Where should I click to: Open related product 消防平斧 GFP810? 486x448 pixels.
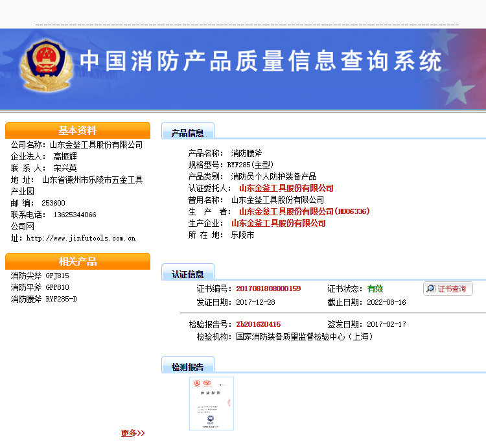coord(40,287)
